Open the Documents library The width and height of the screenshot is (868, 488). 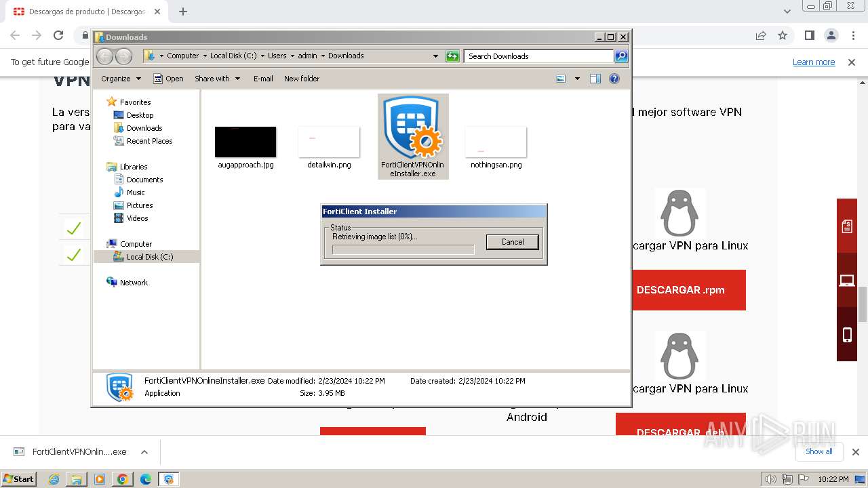tap(144, 180)
